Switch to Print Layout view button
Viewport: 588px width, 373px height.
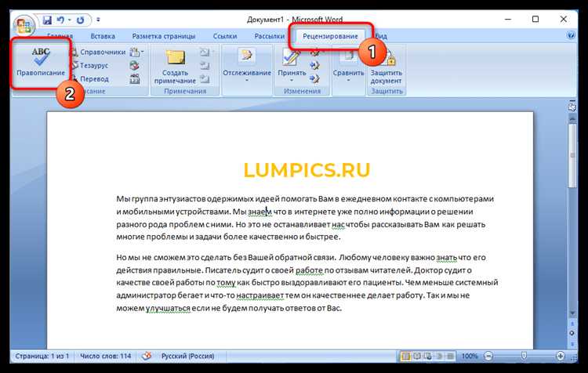(x=405, y=356)
